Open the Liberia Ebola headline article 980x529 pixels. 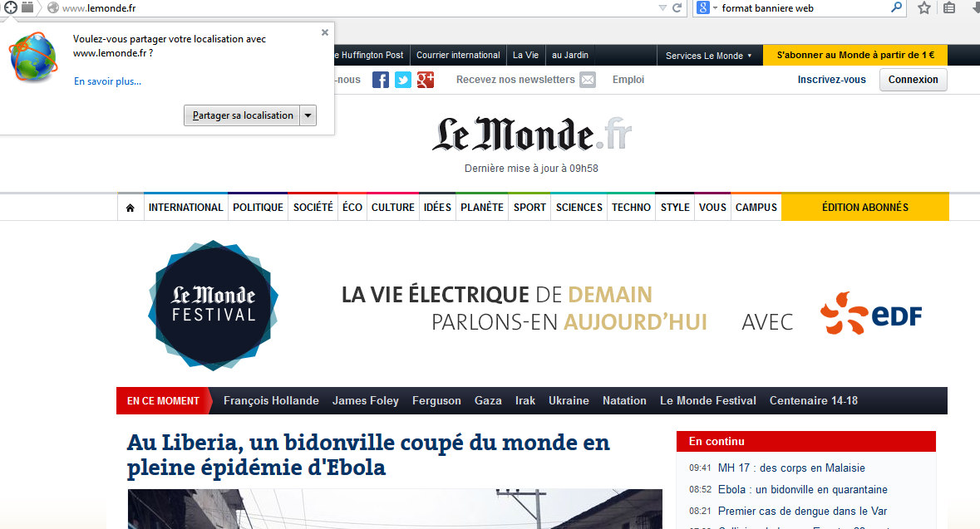pos(368,455)
